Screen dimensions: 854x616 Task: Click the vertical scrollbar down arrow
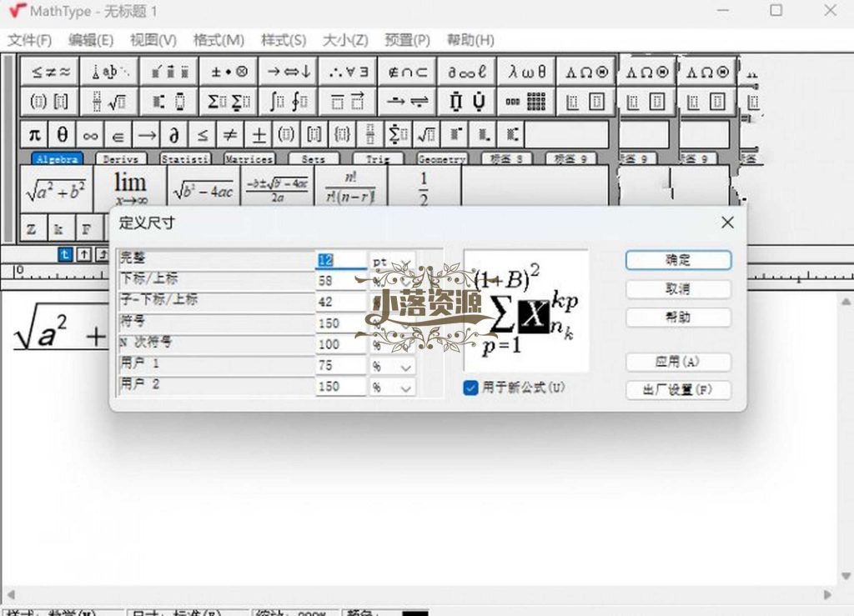pyautogui.click(x=846, y=576)
